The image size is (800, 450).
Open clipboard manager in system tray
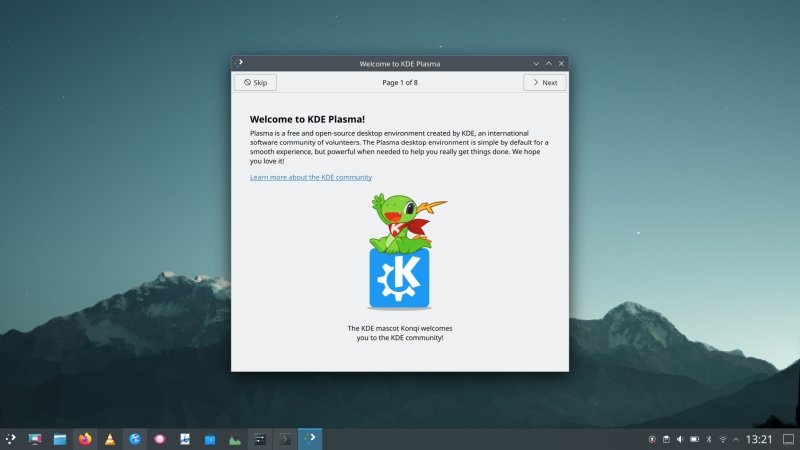pyautogui.click(x=666, y=439)
